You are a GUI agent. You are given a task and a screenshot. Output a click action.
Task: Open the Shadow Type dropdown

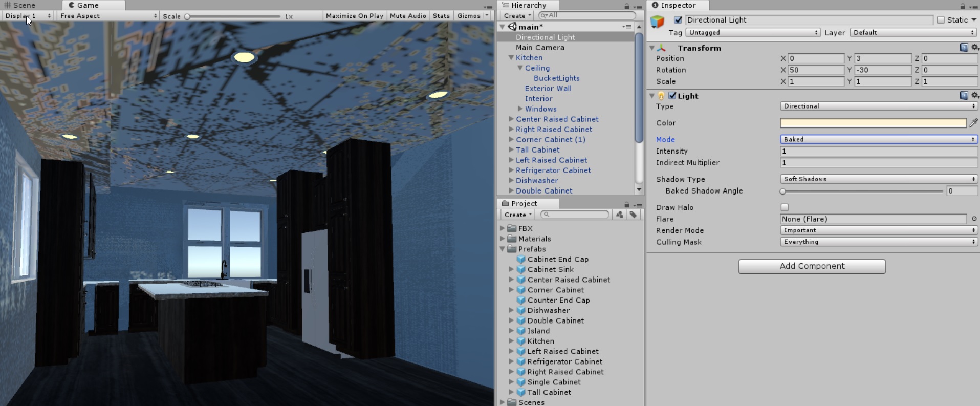(879, 179)
